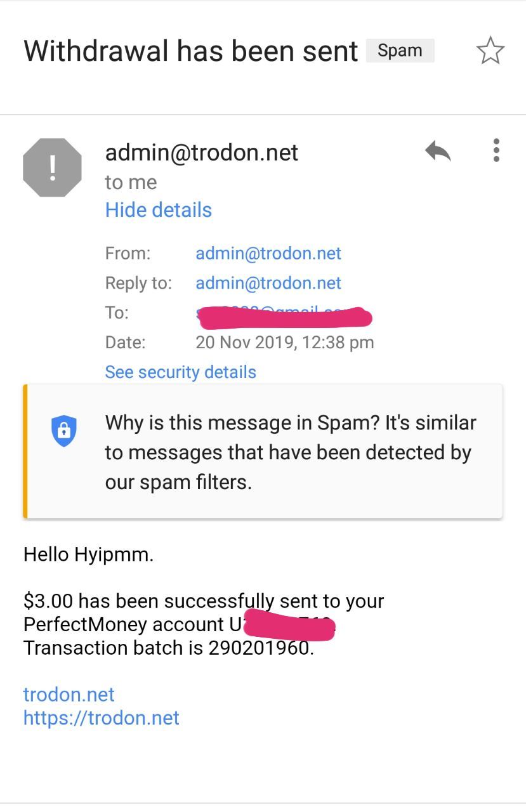This screenshot has width=526, height=812.
Task: Tap the Hello Hyipmm greeting text
Action: point(88,555)
